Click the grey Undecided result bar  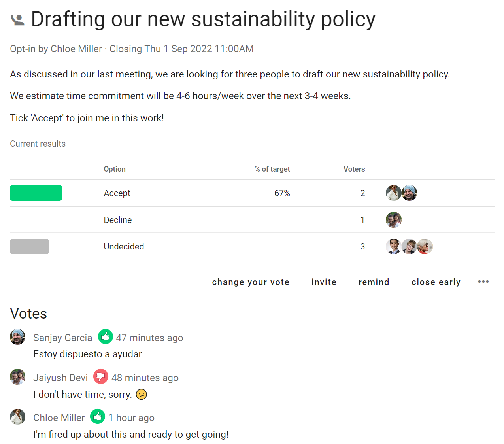click(29, 246)
